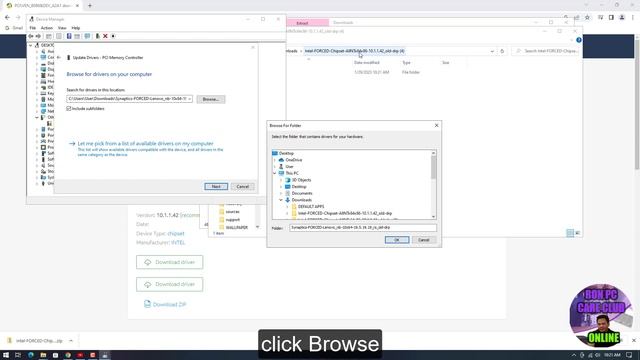The height and width of the screenshot is (360, 640).
Task: Collapse the Other devices node in Device Manager
Action: click(37, 117)
